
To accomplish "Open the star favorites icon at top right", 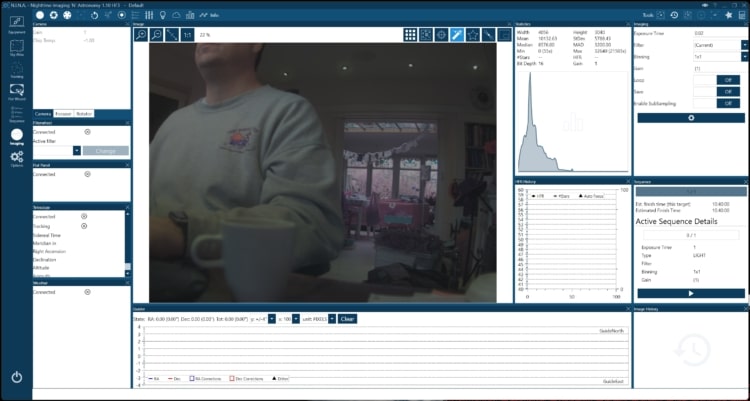I will (x=728, y=15).
